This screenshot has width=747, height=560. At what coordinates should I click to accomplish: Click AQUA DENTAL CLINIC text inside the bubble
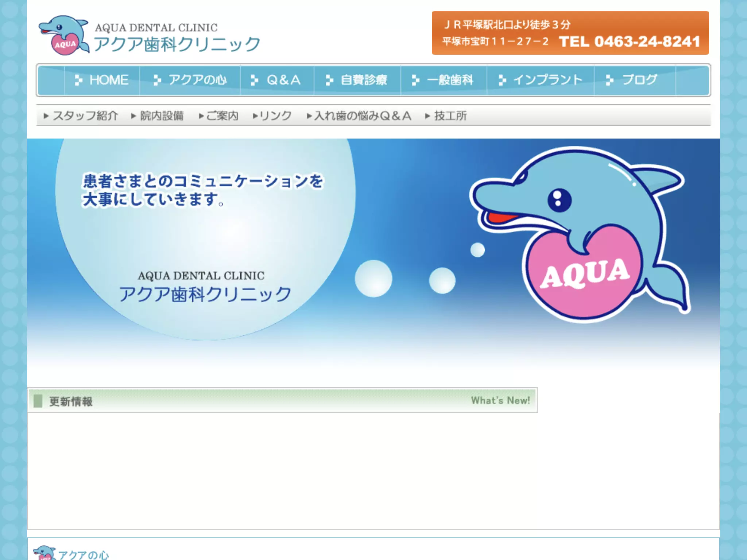pos(201,276)
